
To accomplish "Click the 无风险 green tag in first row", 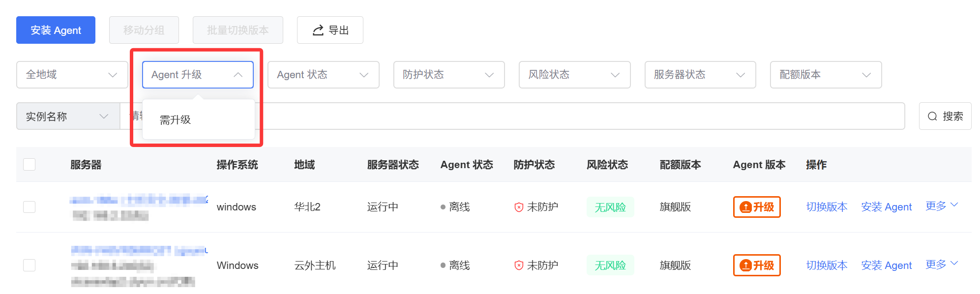I will 610,207.
